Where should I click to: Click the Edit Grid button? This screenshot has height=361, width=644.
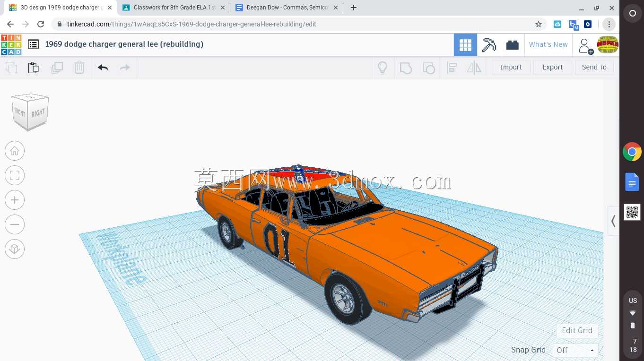coord(577,330)
